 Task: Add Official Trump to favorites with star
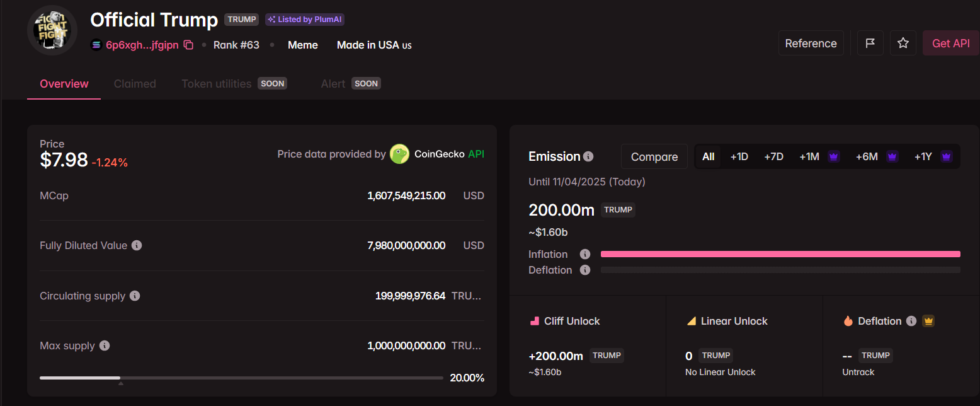coord(903,43)
